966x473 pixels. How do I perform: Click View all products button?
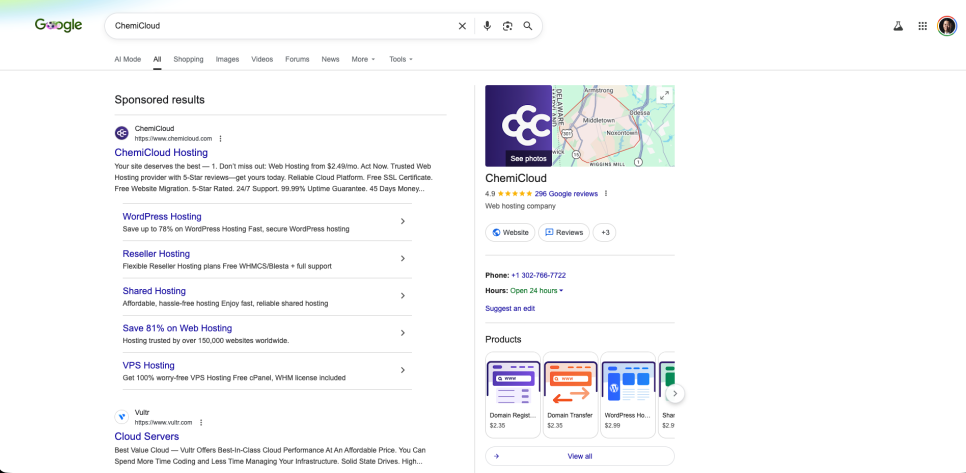[580, 456]
